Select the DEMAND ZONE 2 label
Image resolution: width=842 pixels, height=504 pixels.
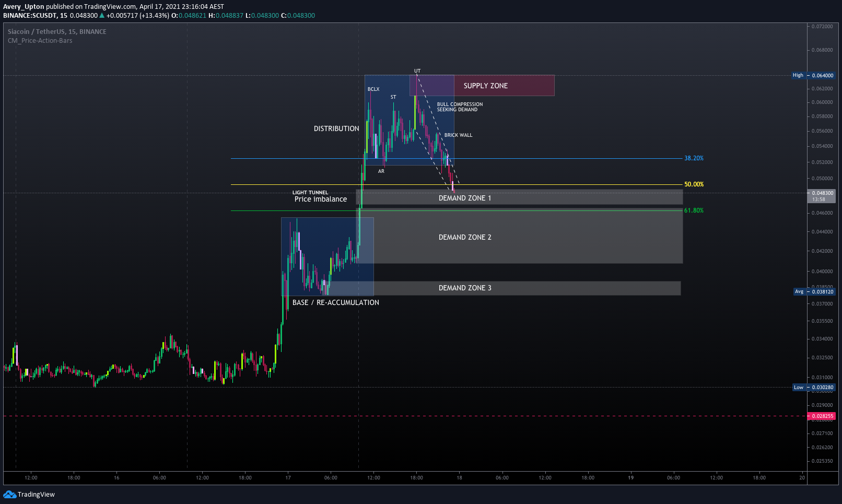tap(464, 237)
